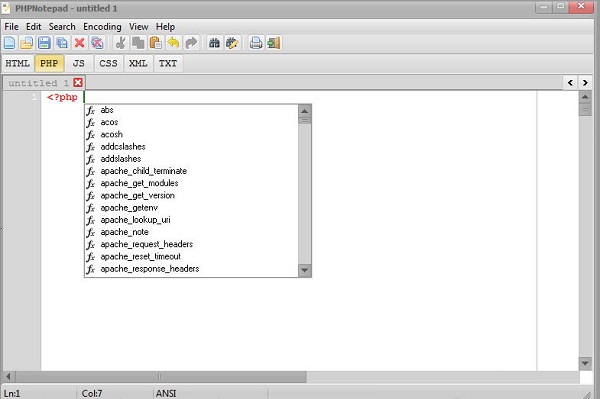Redo the last undone edit
The width and height of the screenshot is (600, 399).
[191, 43]
